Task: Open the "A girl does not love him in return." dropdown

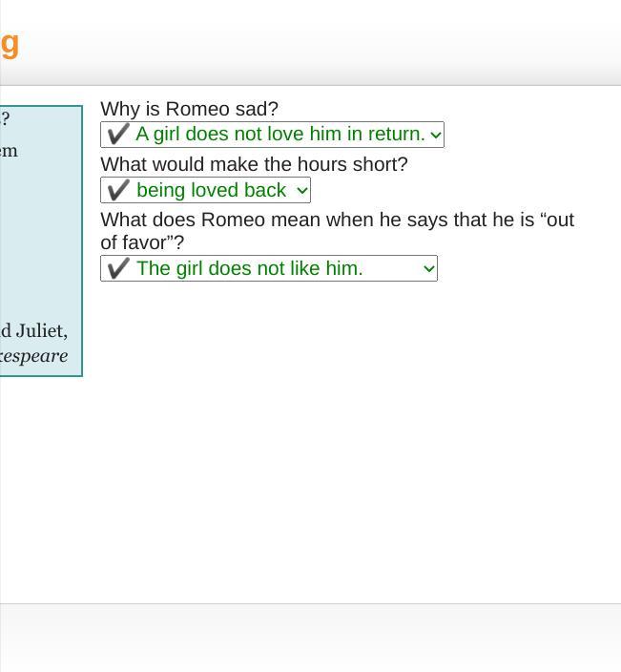Action: click(273, 135)
